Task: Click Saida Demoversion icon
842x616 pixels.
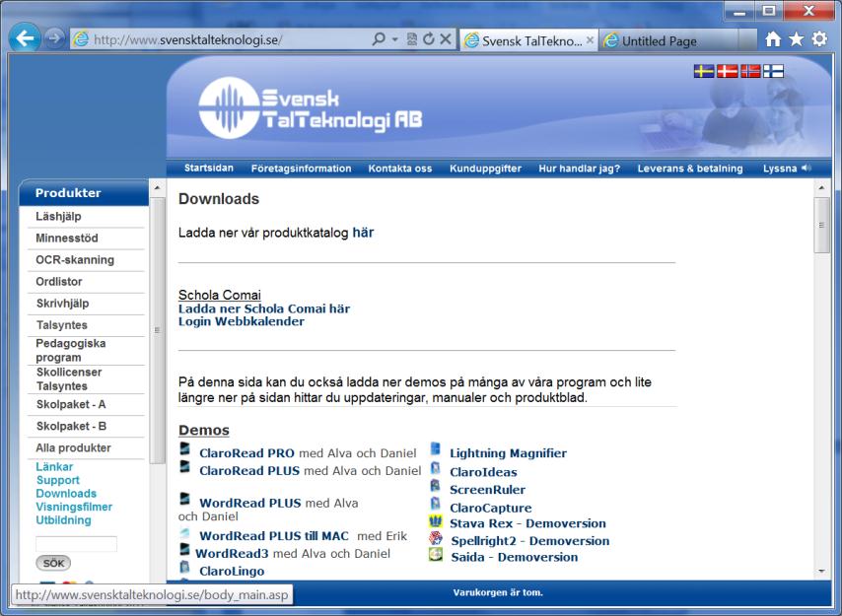Action: (436, 554)
